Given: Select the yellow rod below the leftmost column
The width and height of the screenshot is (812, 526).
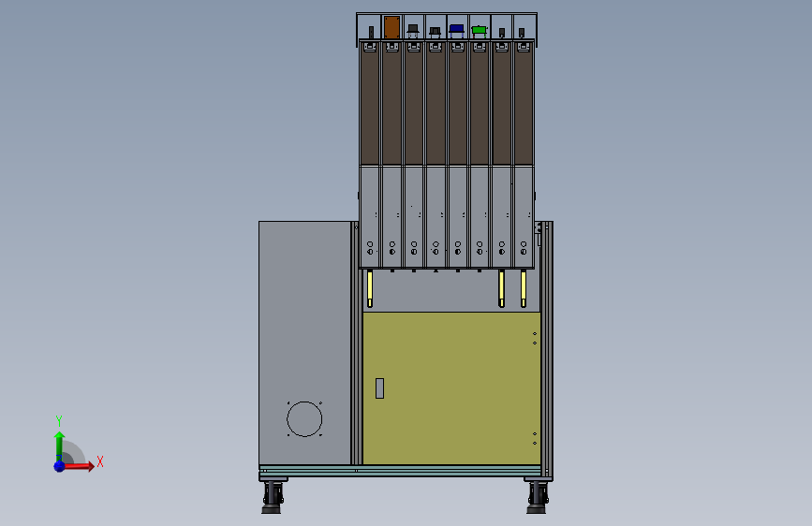Looking at the screenshot, I should click(370, 288).
